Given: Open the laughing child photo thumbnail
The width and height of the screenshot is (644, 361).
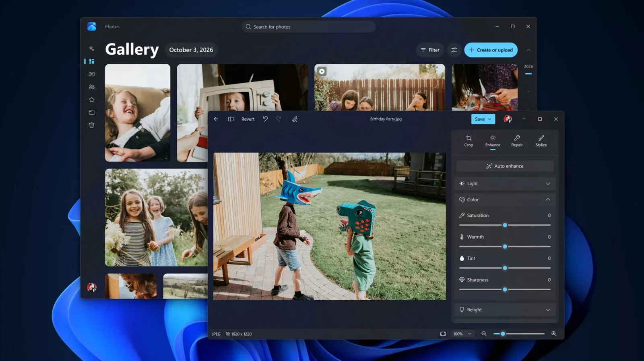Looking at the screenshot, I should pyautogui.click(x=138, y=113).
